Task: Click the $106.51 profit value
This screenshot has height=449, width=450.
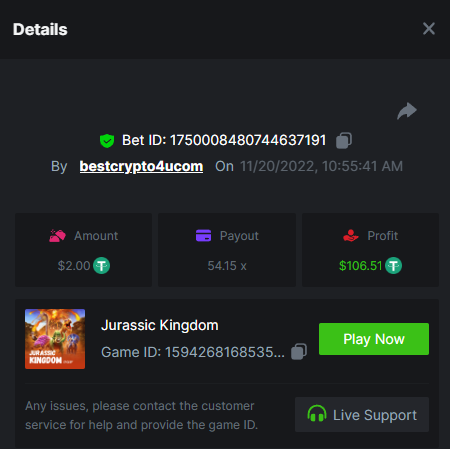Action: click(361, 266)
